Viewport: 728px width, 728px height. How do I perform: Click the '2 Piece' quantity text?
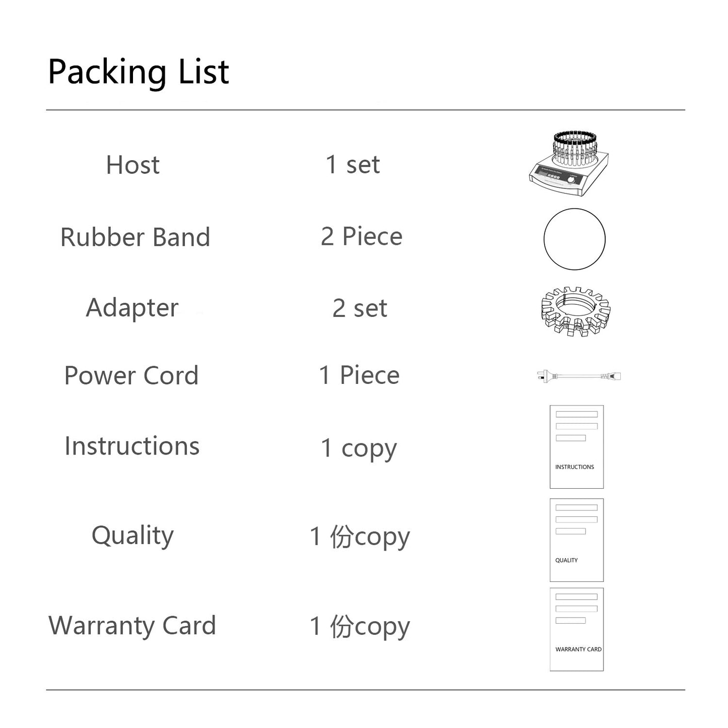tap(362, 236)
